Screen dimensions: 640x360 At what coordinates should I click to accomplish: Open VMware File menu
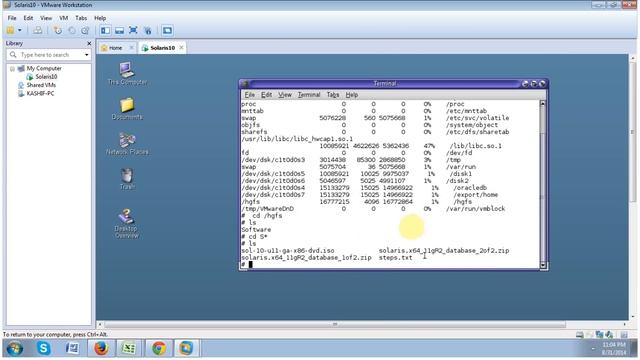12,18
